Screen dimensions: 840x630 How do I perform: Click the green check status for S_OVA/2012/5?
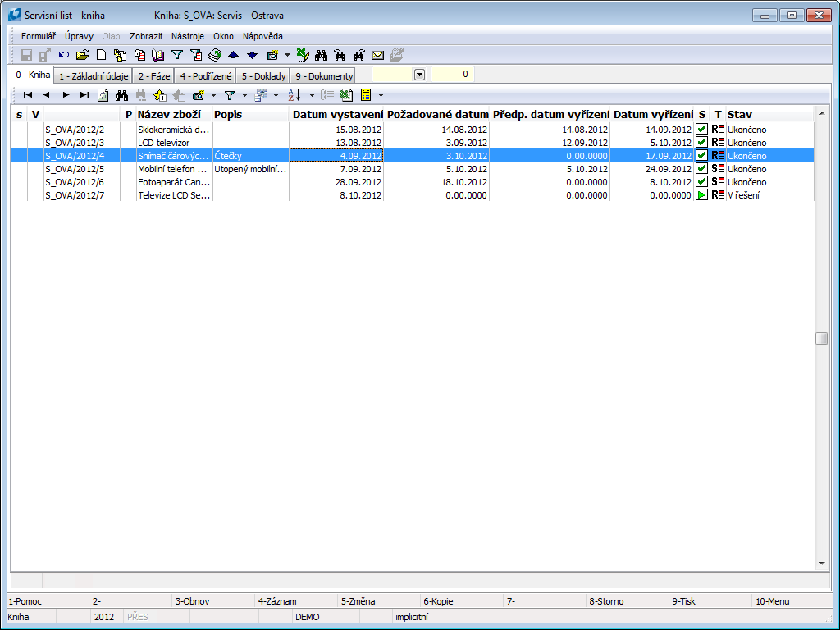701,169
